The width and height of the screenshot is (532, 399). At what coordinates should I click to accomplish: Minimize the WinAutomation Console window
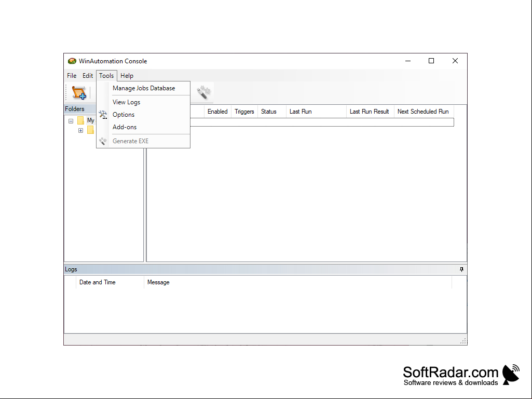point(408,61)
